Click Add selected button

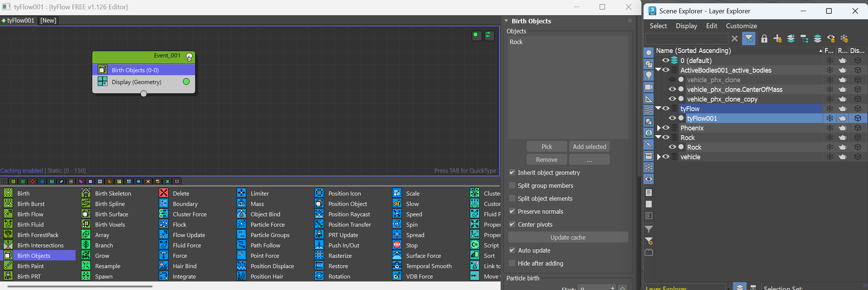[x=589, y=147]
